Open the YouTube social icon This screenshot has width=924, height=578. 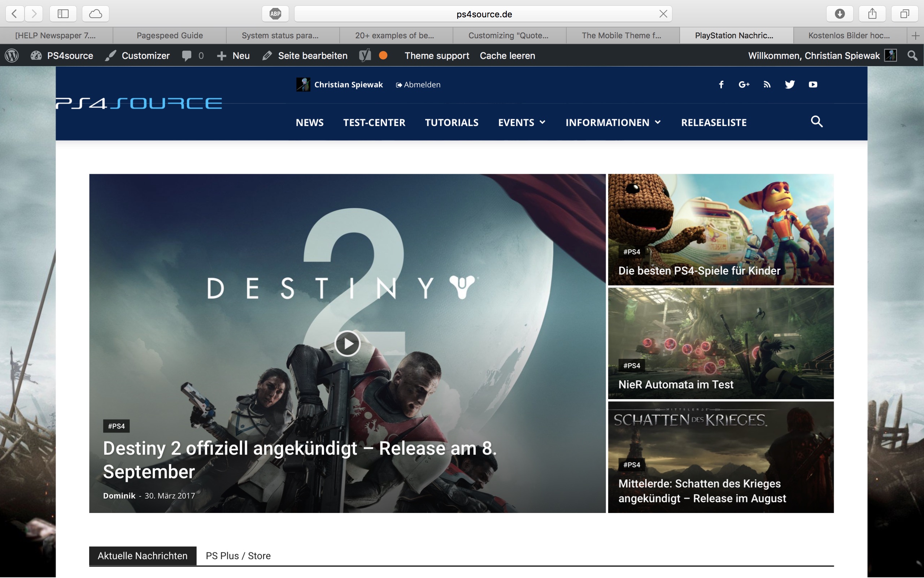tap(813, 85)
